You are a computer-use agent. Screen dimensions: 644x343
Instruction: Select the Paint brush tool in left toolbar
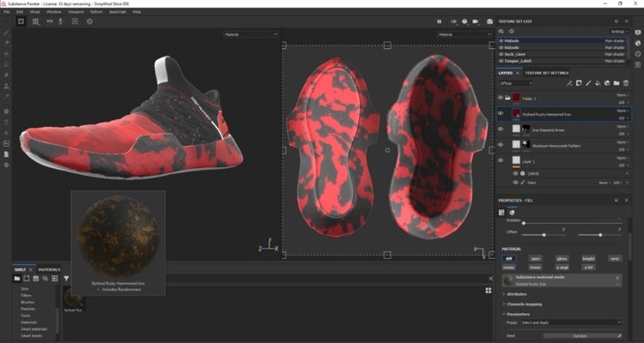[x=6, y=32]
